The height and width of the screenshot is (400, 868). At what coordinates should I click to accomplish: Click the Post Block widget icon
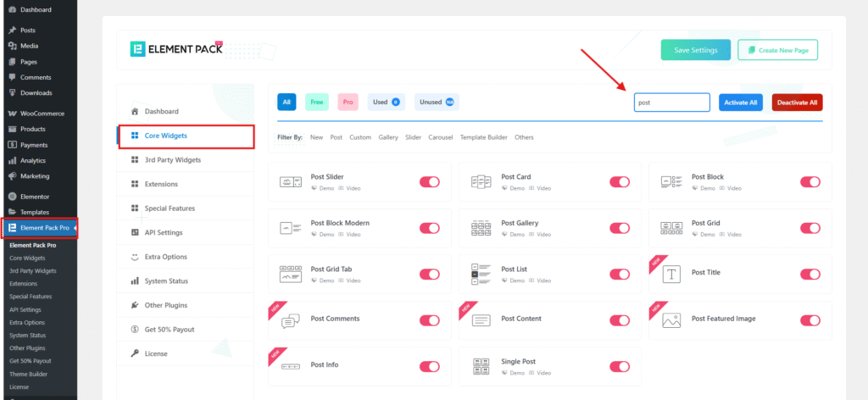tap(671, 181)
